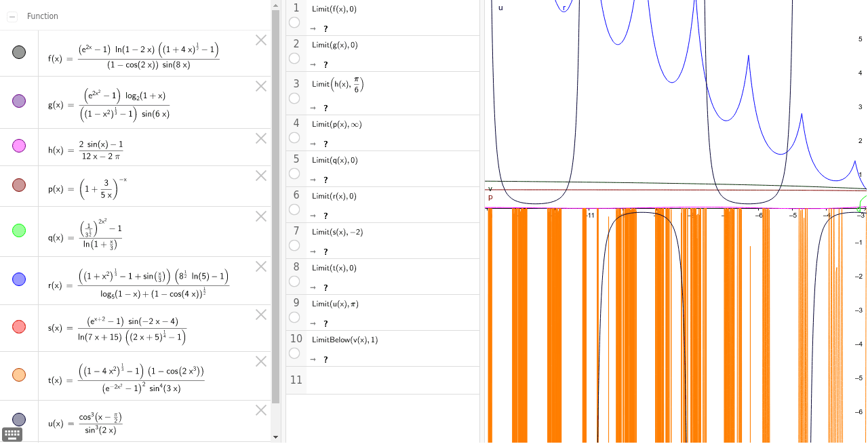Select CAS row header number 1

296,7
